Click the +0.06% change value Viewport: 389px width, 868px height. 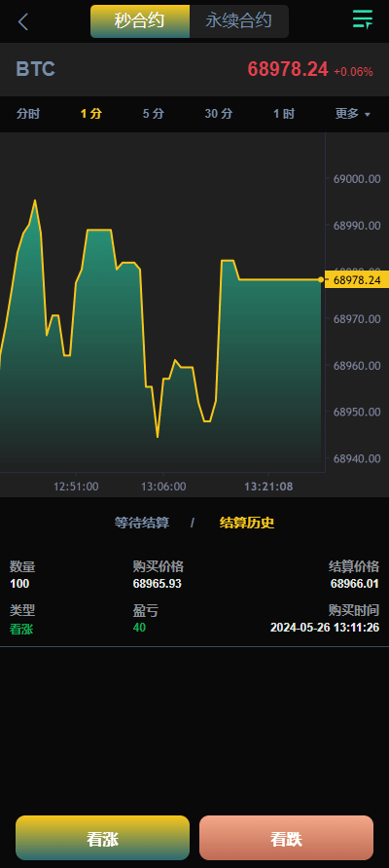(x=353, y=72)
